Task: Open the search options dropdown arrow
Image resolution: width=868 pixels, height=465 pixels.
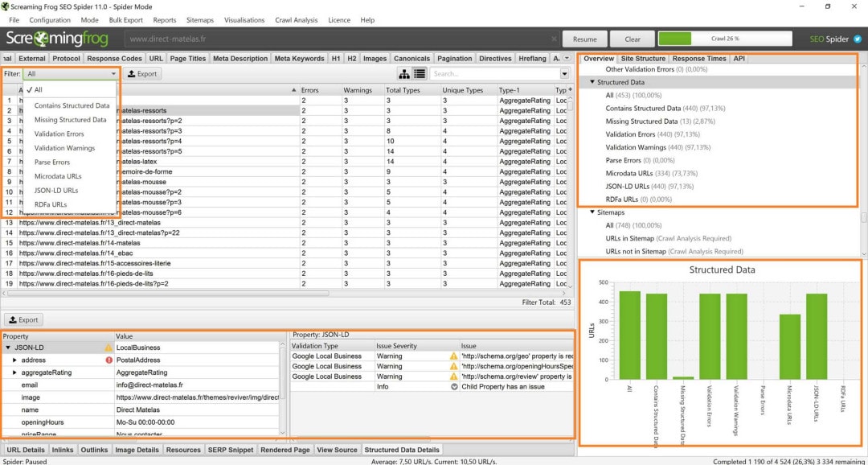Action: point(564,74)
